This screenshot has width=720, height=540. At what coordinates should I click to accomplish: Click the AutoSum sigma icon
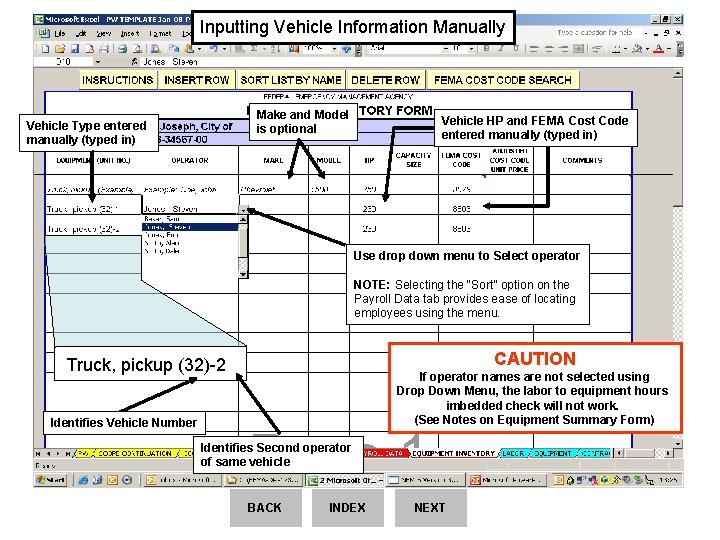click(x=254, y=49)
